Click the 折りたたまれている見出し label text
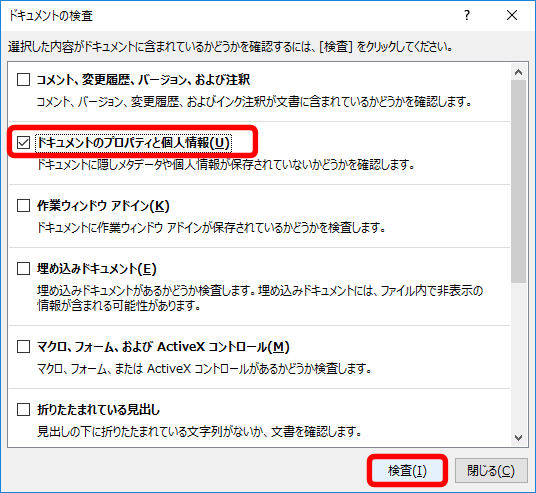The height and width of the screenshot is (493, 536). point(98,410)
